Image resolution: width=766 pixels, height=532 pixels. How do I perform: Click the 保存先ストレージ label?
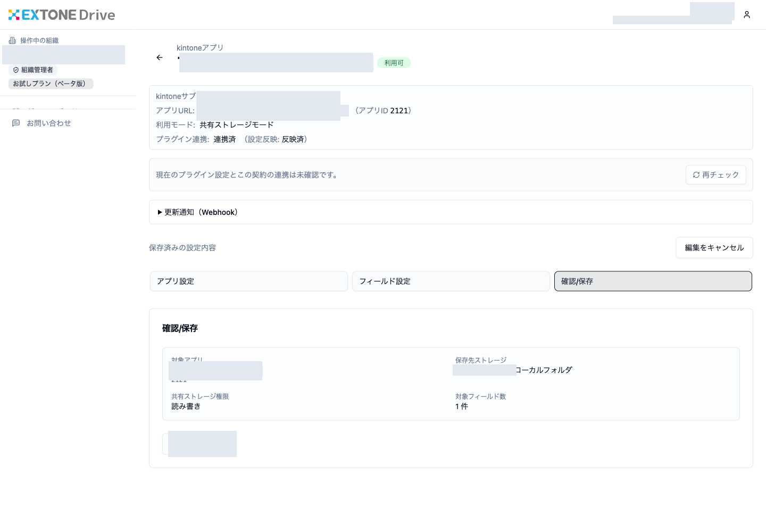coord(481,360)
